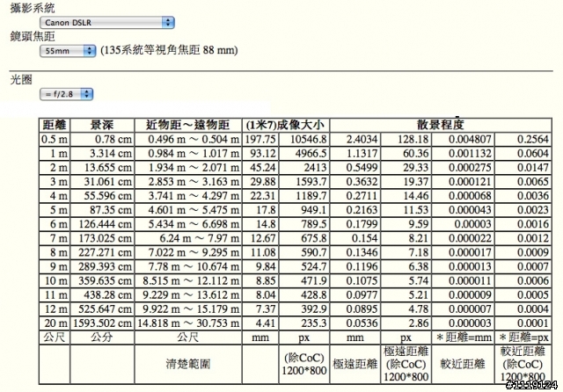Click the 較近距離 footer cell
Screen dimensions: 563x392
pyautogui.click(x=463, y=365)
